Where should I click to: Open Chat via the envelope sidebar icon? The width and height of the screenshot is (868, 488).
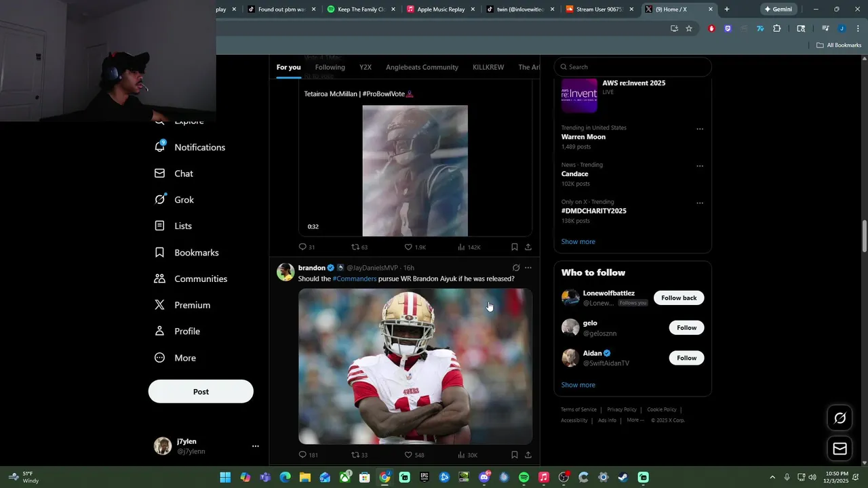click(x=160, y=174)
